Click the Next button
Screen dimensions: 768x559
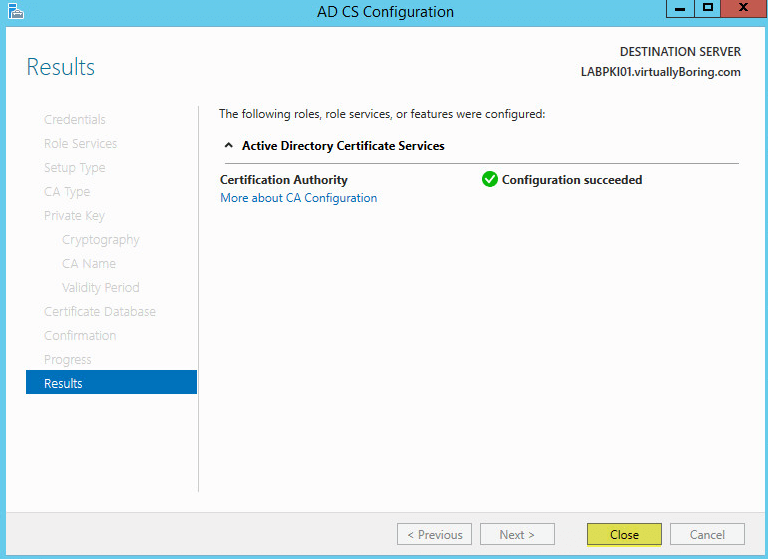click(517, 534)
